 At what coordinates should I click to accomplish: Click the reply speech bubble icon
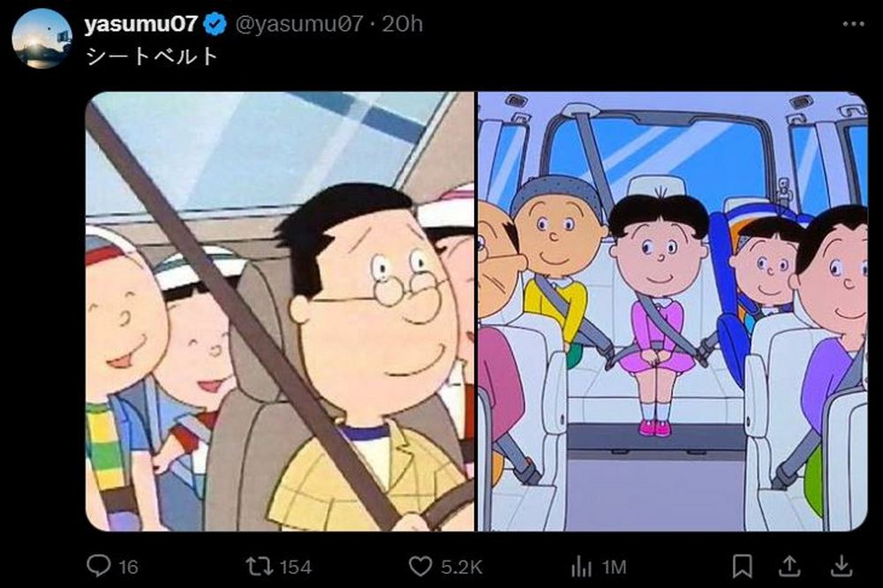[x=97, y=566]
